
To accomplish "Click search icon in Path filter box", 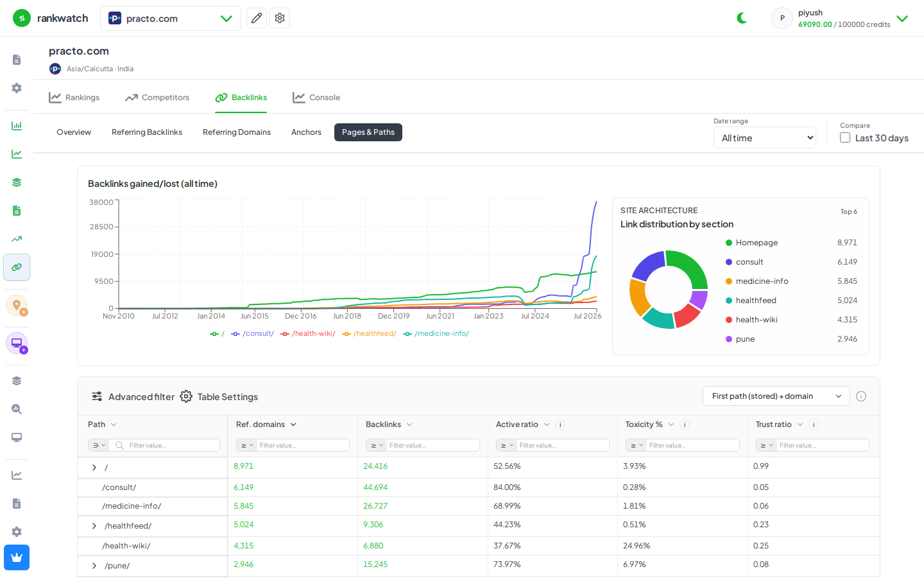I will (x=119, y=445).
